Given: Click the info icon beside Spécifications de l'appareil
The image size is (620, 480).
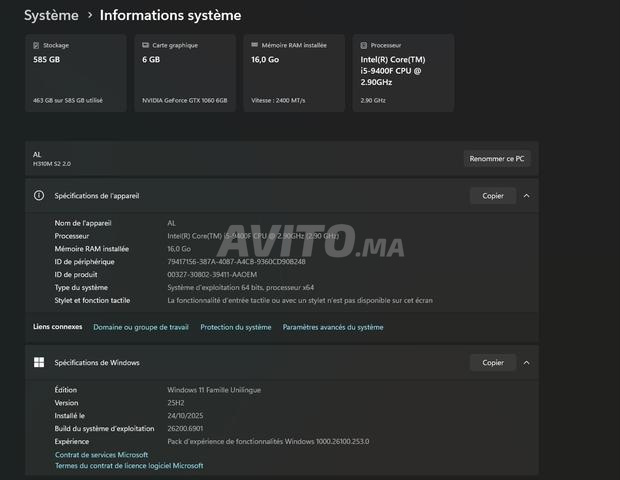Looking at the screenshot, I should pyautogui.click(x=39, y=196).
